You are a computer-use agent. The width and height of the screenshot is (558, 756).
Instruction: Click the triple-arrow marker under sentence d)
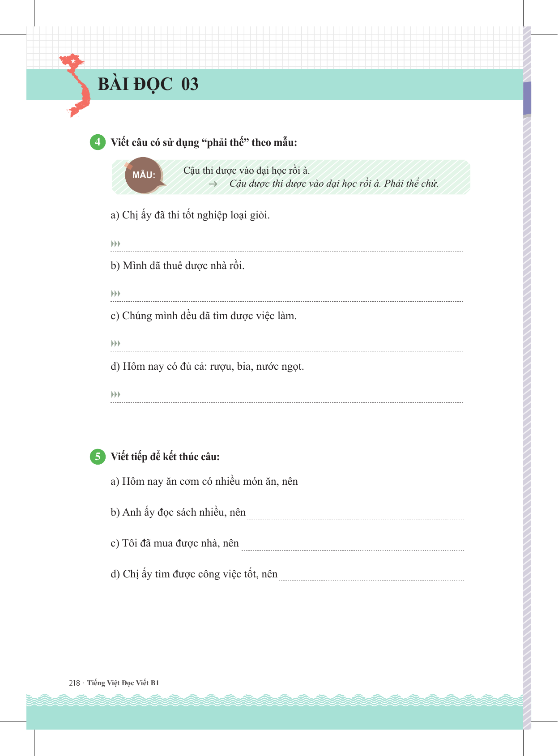point(115,394)
